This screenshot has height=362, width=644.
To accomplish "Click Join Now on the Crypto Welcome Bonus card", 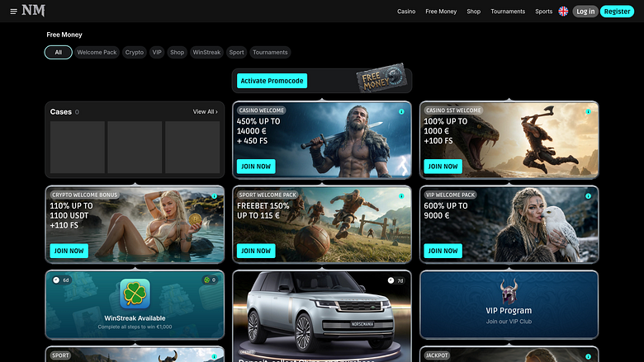I will (69, 251).
